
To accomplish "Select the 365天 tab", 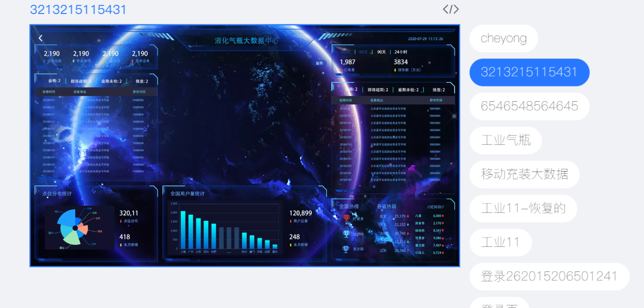I will (x=345, y=52).
